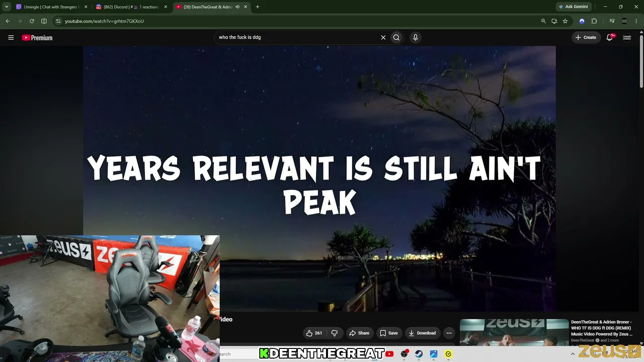Open the blue circular extension icon
Screen dimensions: 644x362
point(582,21)
